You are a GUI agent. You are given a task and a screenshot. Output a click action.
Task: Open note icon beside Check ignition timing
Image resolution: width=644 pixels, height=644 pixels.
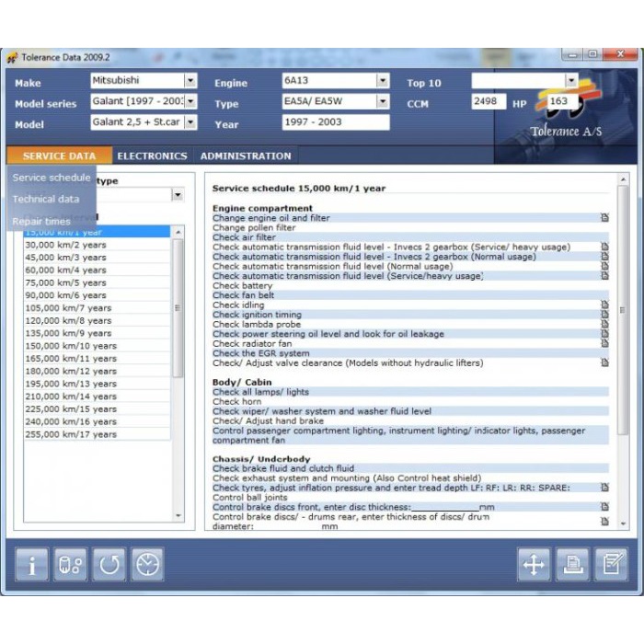tap(604, 315)
